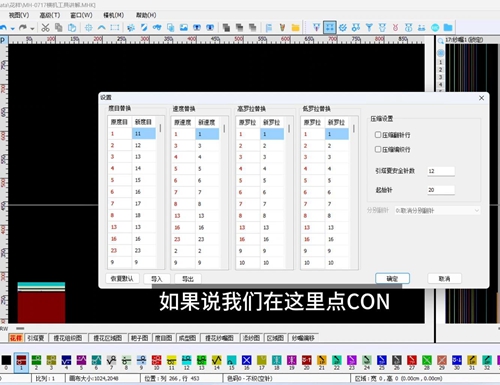Click the 恢复默认 button

coord(122,278)
